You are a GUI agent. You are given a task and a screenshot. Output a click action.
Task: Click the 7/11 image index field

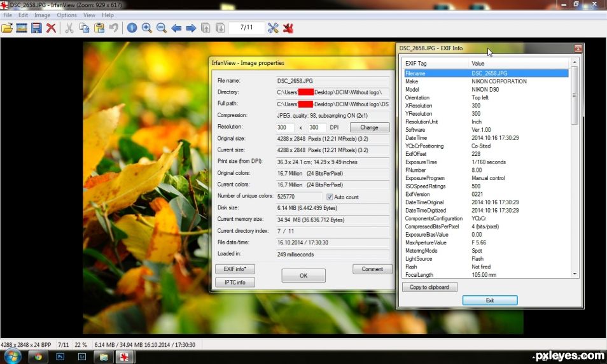pos(247,27)
